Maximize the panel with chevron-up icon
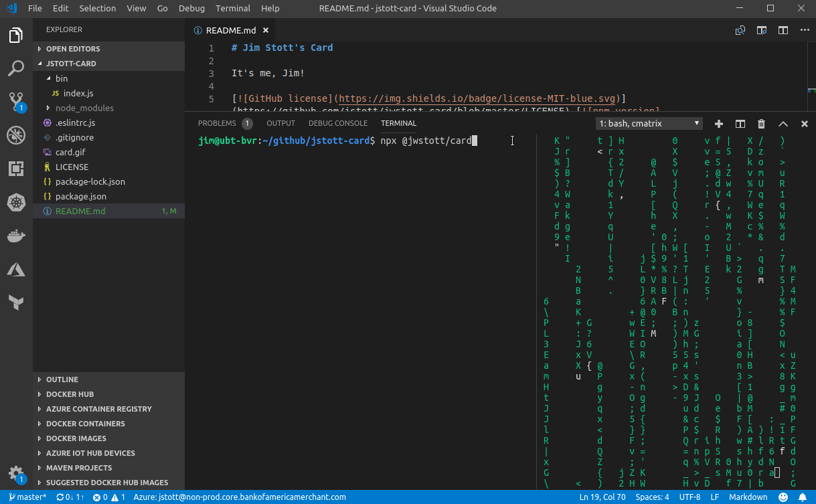The width and height of the screenshot is (816, 504). 783,124
